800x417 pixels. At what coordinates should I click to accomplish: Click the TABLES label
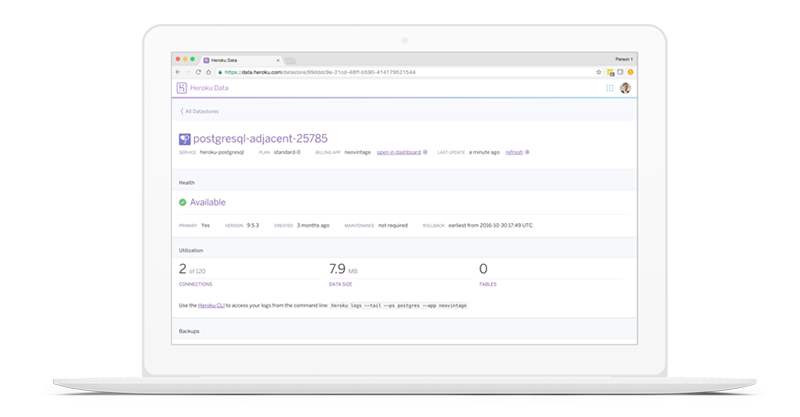[x=488, y=284]
